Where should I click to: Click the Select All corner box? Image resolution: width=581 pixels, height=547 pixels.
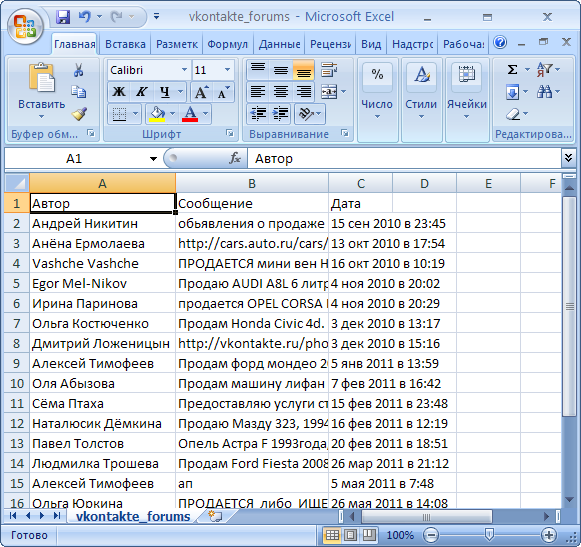coord(17,183)
